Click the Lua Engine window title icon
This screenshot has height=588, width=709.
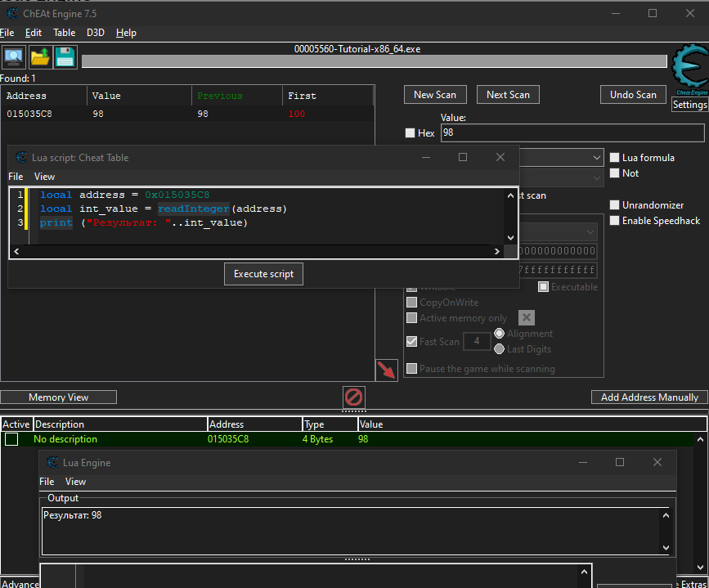coord(52,462)
